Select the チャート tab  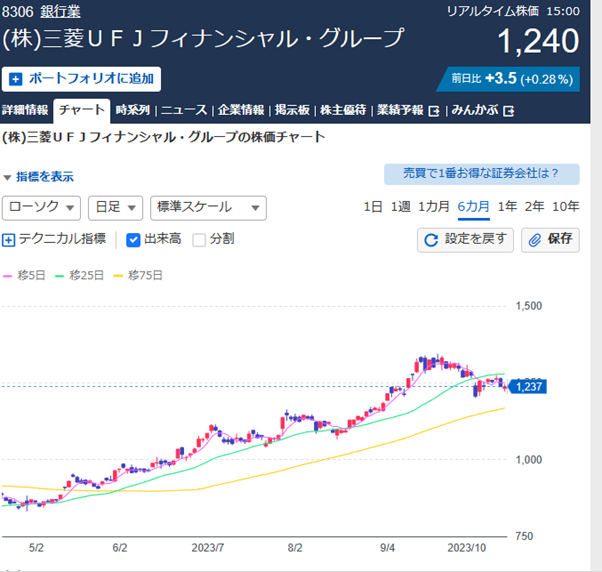point(82,111)
